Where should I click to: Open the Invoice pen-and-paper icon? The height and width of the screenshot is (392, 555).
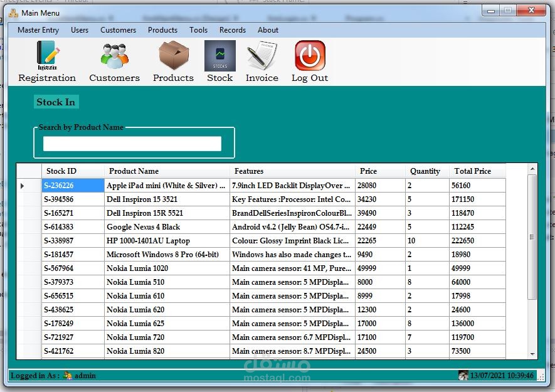[x=262, y=56]
